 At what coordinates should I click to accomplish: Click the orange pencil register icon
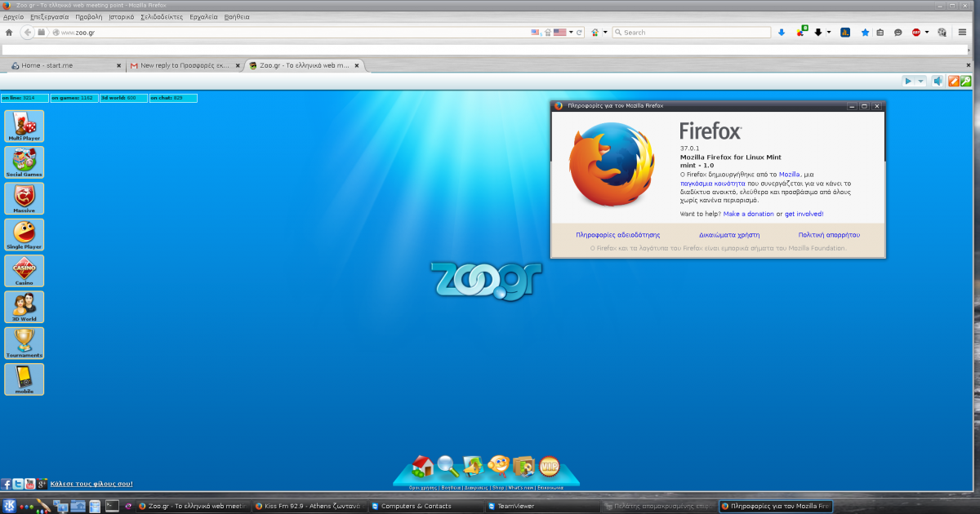[953, 81]
